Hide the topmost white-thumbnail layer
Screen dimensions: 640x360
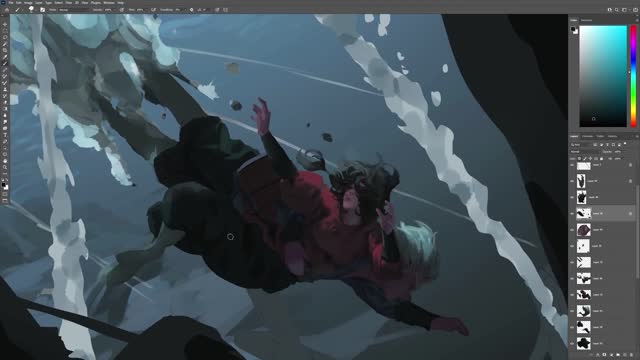[572, 165]
